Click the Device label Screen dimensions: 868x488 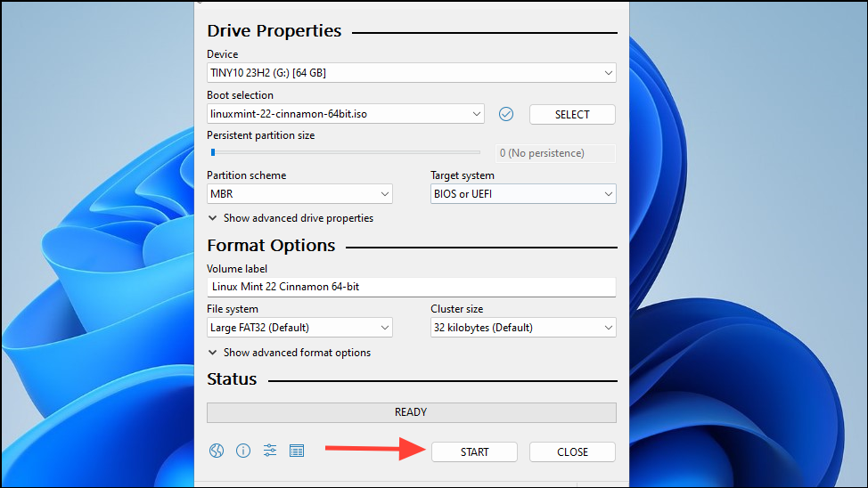(223, 54)
